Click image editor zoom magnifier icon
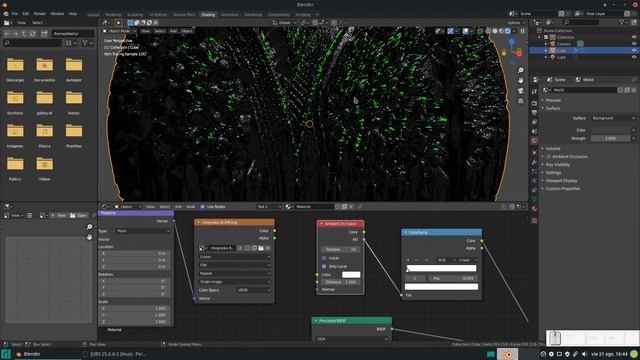The width and height of the screenshot is (640, 360). [89, 227]
